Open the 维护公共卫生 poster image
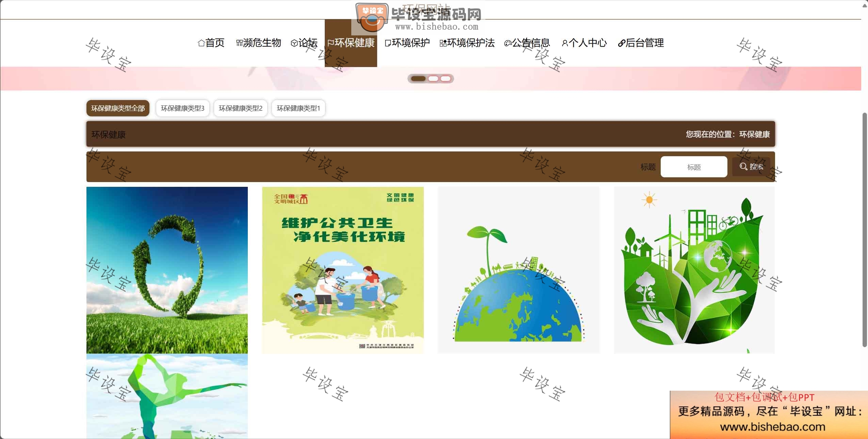Viewport: 868px width, 439px height. 343,270
